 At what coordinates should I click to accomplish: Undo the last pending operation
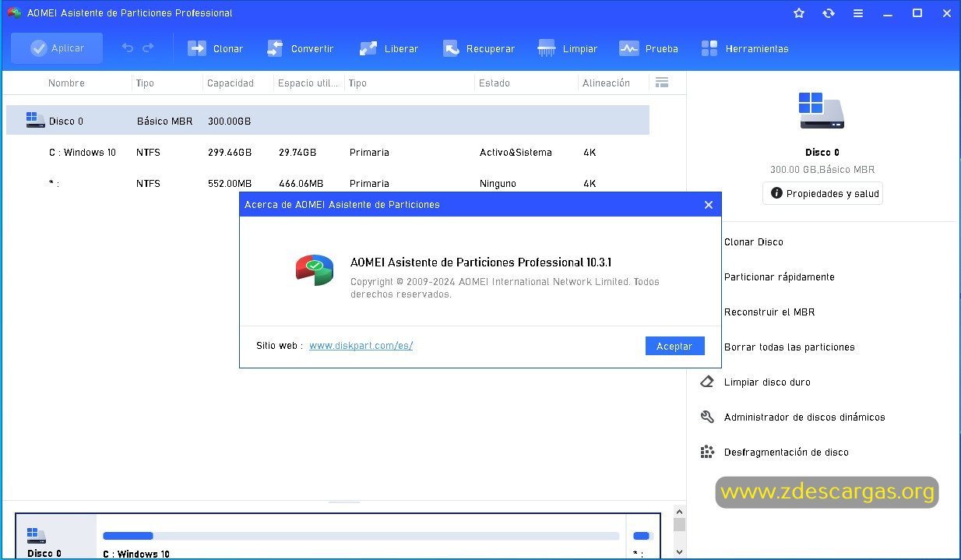(x=128, y=48)
